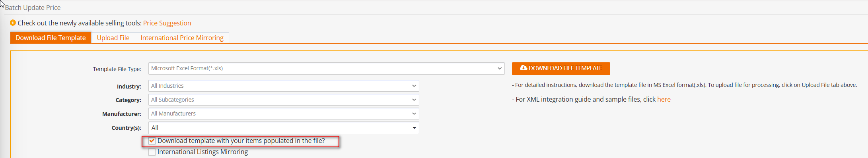Click the 'here' XML integration guide link

pyautogui.click(x=664, y=99)
